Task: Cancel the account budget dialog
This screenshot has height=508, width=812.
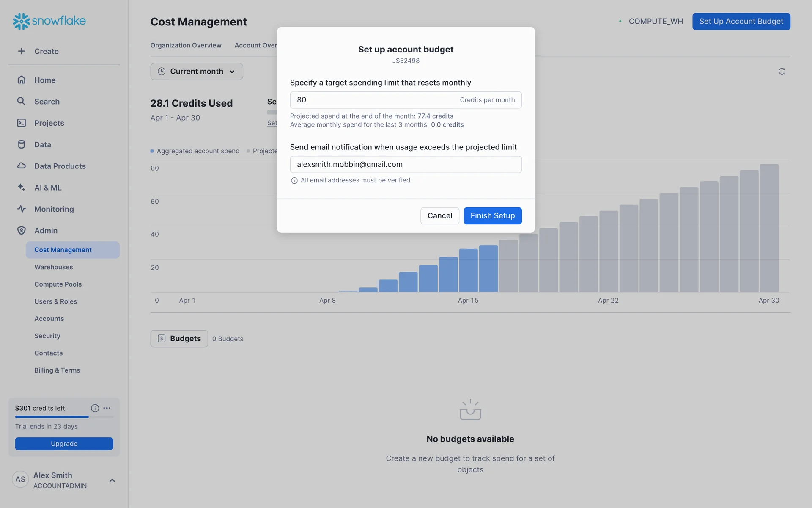Action: (x=439, y=215)
